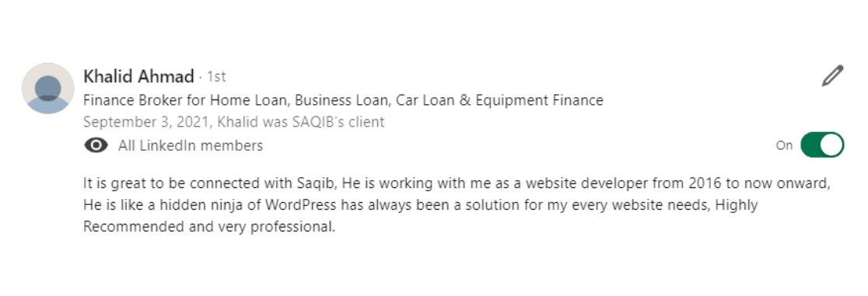This screenshot has height=296, width=868.
Task: Click the green track of the switch
Action: [810, 145]
